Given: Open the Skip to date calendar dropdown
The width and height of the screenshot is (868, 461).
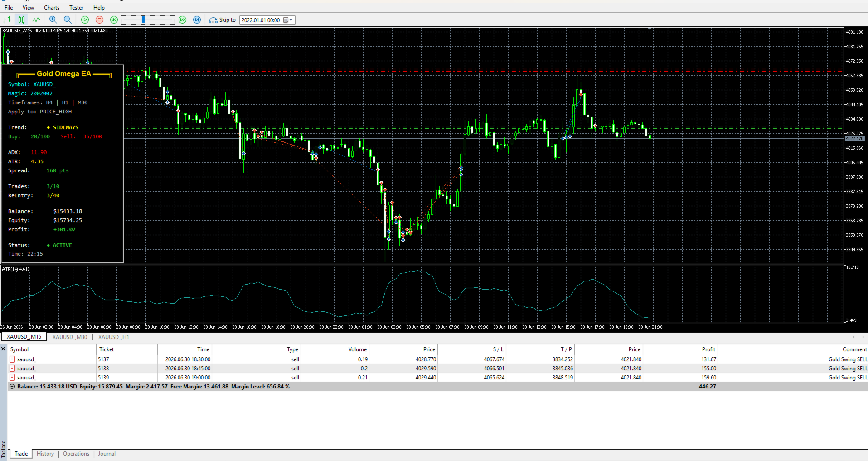Looking at the screenshot, I should click(x=288, y=20).
